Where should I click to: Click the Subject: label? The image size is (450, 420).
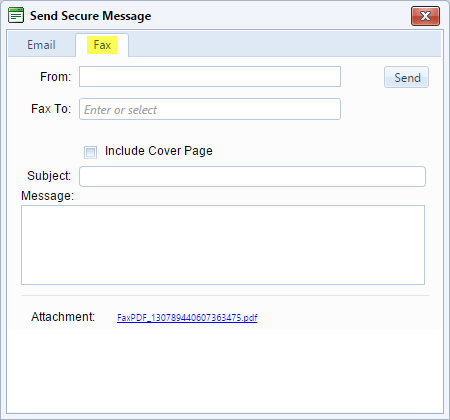pyautogui.click(x=49, y=176)
